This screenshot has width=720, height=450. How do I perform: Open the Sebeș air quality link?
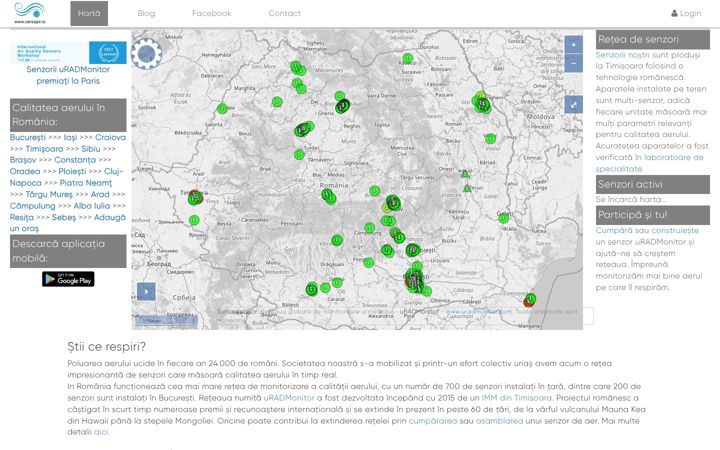pyautogui.click(x=64, y=217)
